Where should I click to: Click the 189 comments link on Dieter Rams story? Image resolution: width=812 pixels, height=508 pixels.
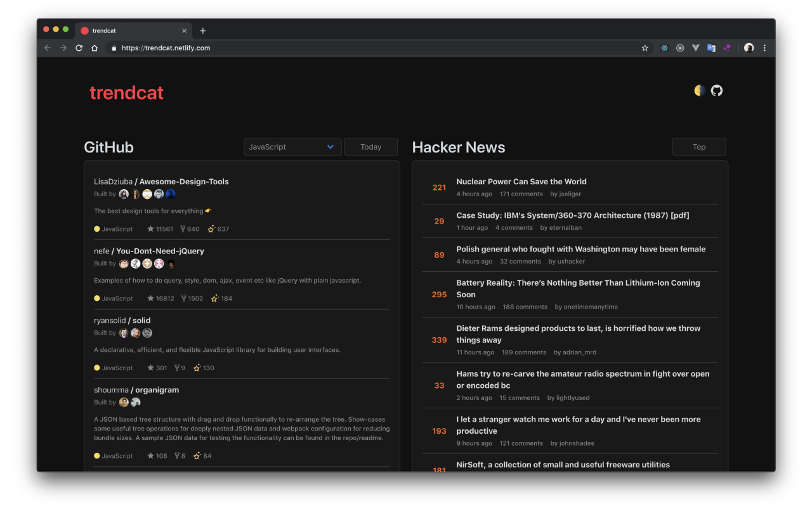pyautogui.click(x=524, y=352)
